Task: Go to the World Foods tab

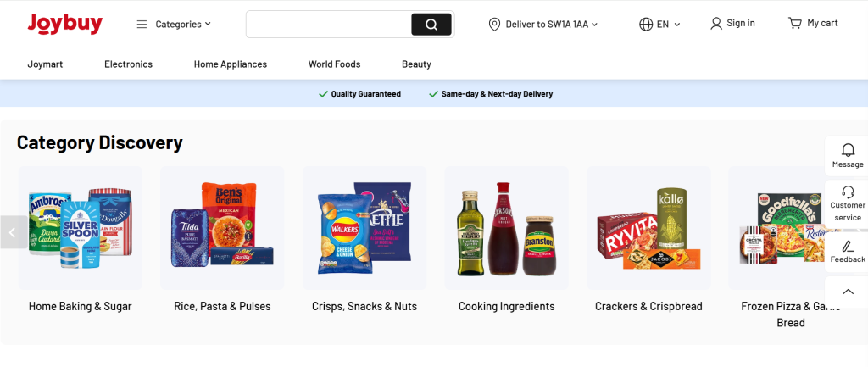Action: (x=334, y=64)
